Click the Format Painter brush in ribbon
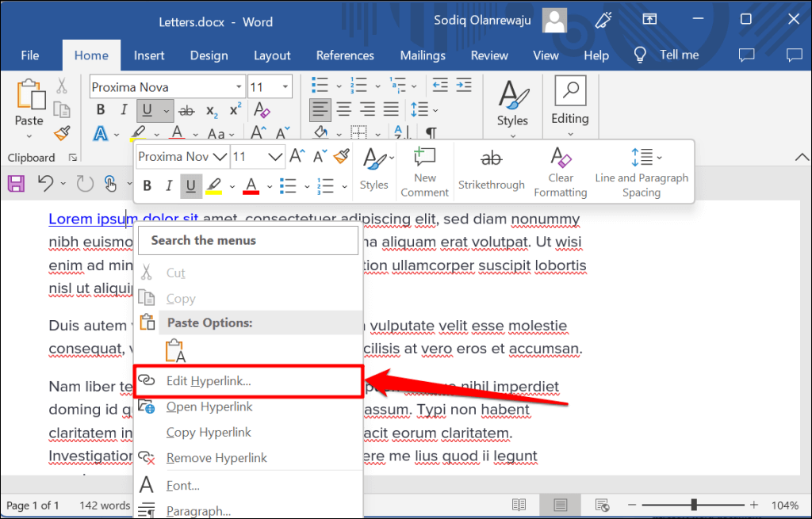The width and height of the screenshot is (812, 519). (x=61, y=132)
